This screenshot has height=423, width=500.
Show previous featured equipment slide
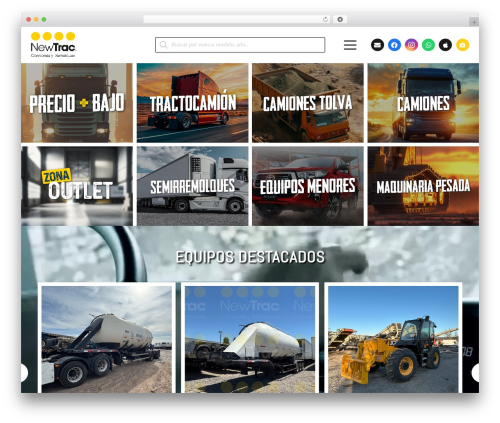[x=24, y=373]
